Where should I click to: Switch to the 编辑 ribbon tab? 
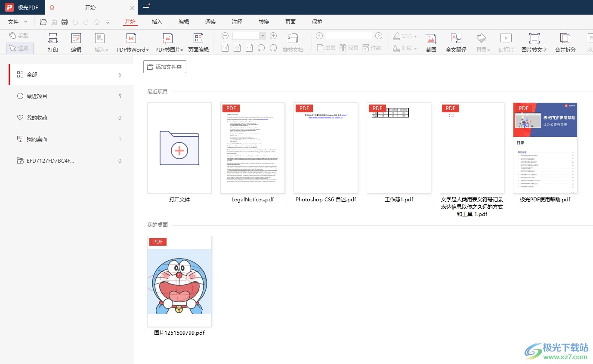tap(184, 22)
